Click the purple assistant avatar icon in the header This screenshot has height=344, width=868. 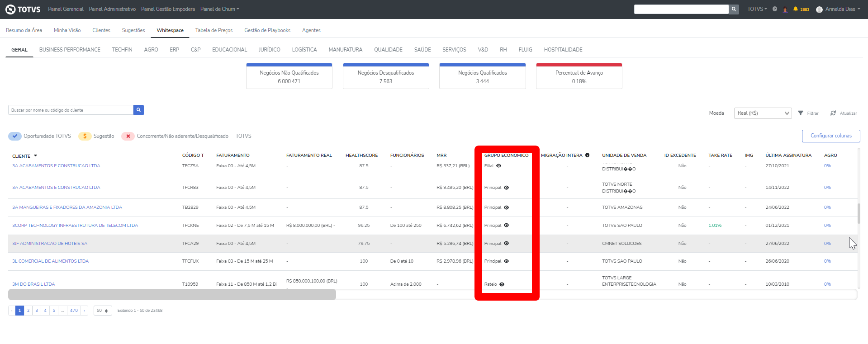tap(785, 9)
